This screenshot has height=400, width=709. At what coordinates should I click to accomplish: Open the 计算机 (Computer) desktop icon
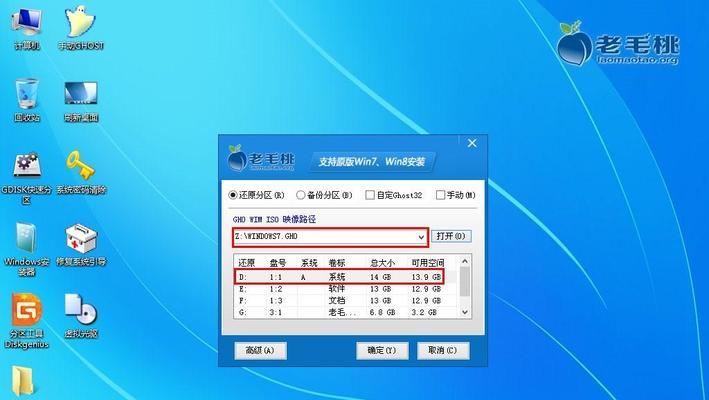point(27,24)
